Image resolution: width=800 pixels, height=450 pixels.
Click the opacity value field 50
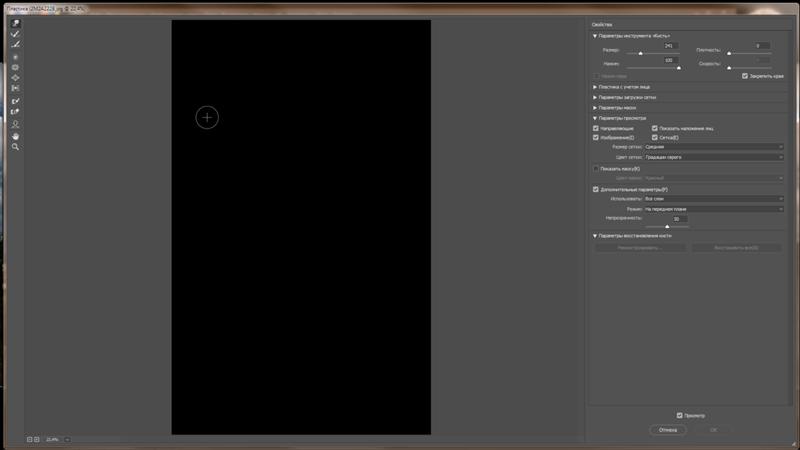click(679, 219)
